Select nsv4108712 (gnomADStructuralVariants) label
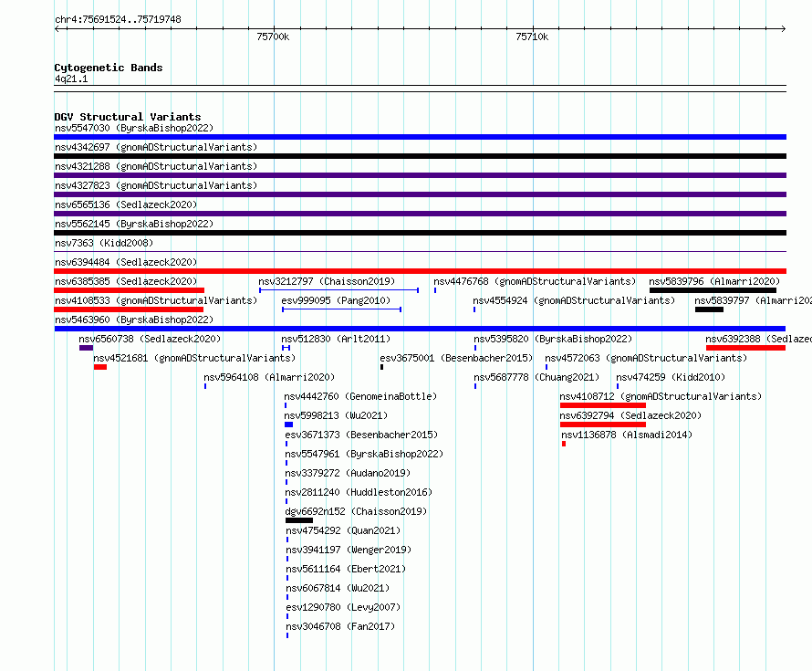Screen dimensions: 812x671 point(661,396)
